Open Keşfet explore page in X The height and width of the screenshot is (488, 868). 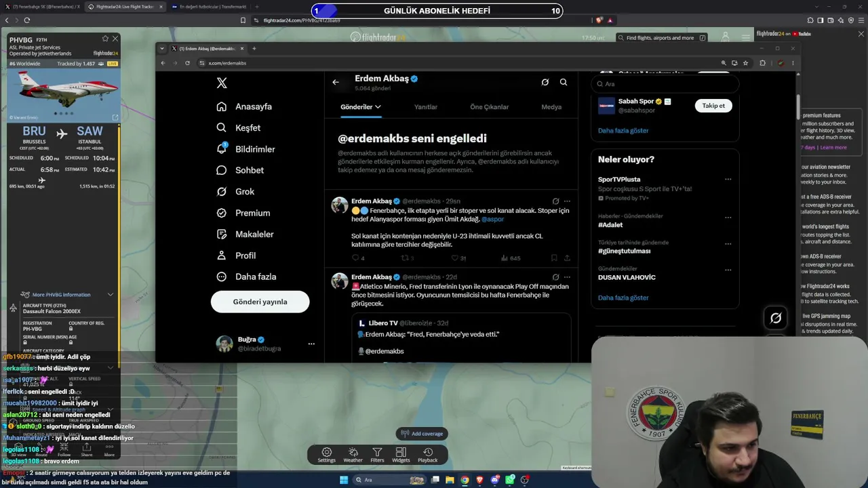tap(239, 127)
